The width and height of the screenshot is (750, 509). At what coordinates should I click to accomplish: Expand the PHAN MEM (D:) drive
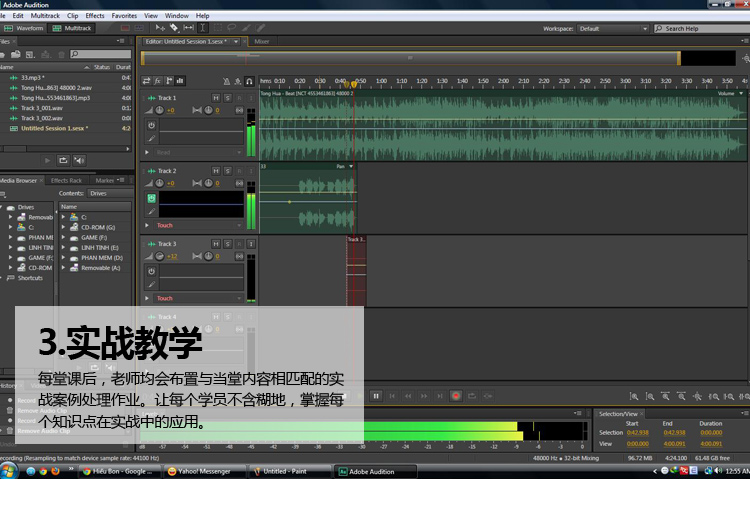tap(63, 257)
